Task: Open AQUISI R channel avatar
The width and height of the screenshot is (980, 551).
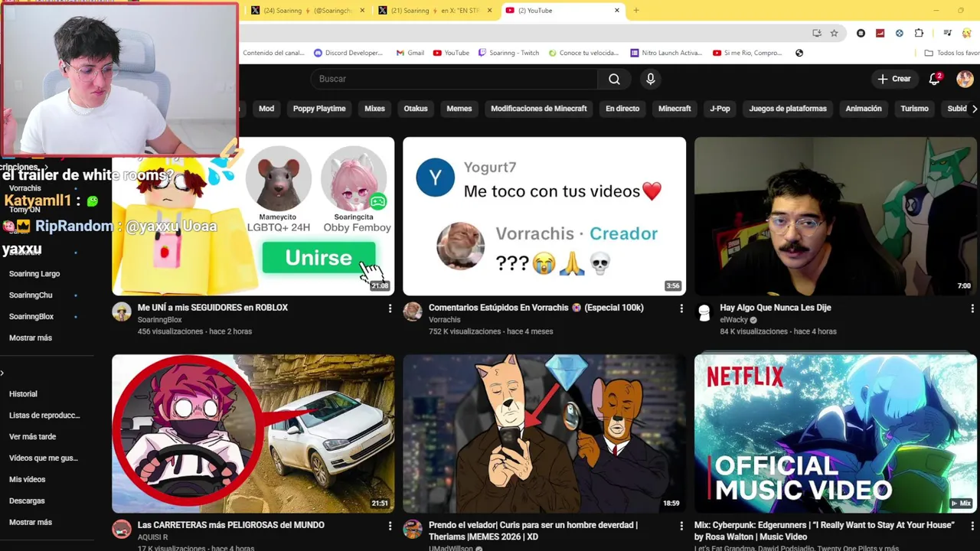Action: click(x=122, y=529)
